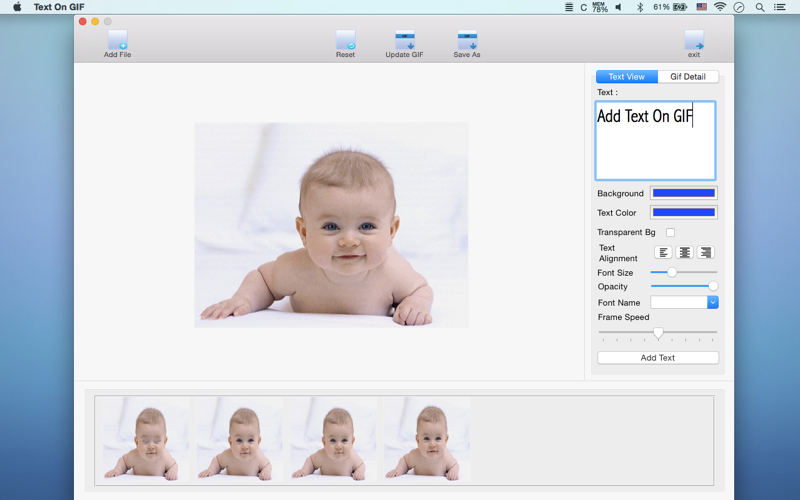Image resolution: width=800 pixels, height=500 pixels.
Task: Toggle the Transparent Bg checkbox
Action: point(670,232)
